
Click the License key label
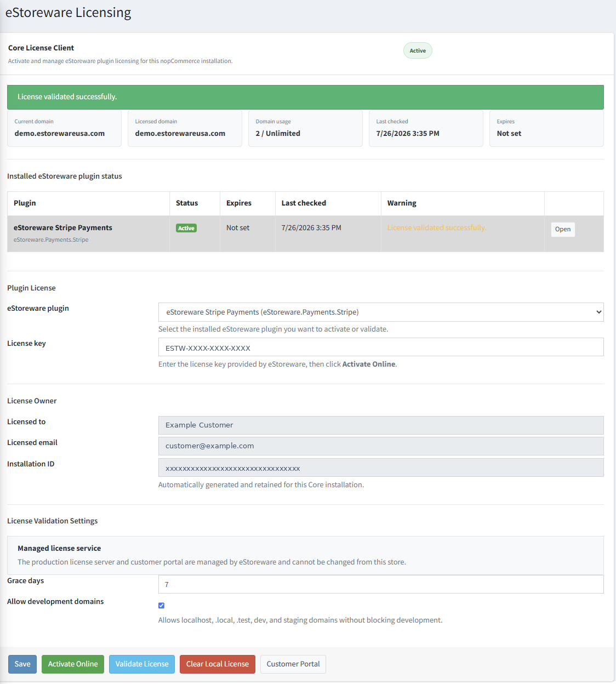click(x=26, y=343)
